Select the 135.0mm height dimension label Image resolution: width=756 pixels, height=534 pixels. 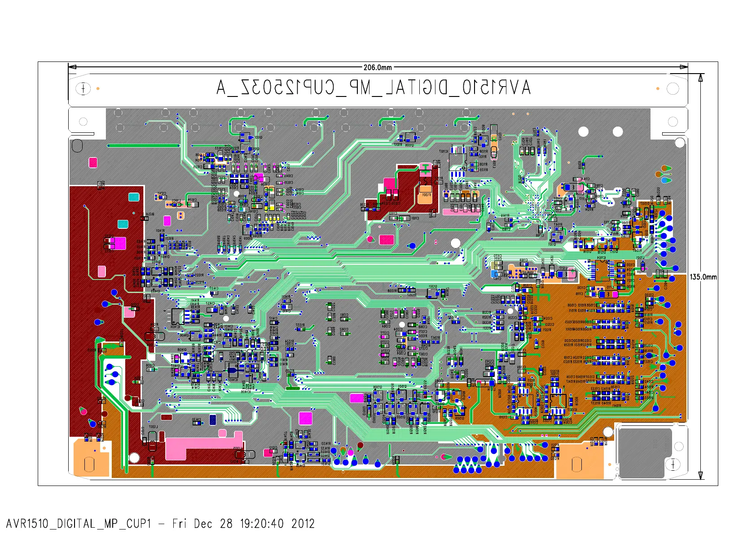click(703, 277)
